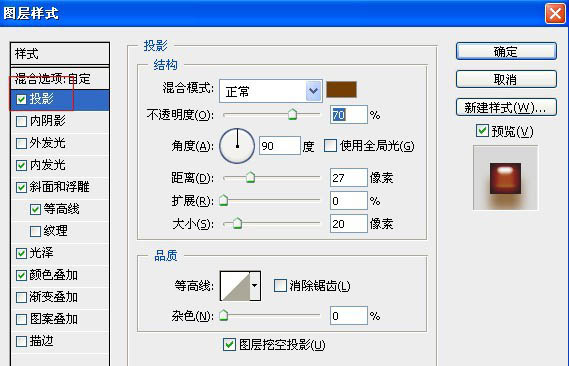This screenshot has height=366, width=569.
Task: Click the style preview thumbnail
Action: click(x=505, y=178)
